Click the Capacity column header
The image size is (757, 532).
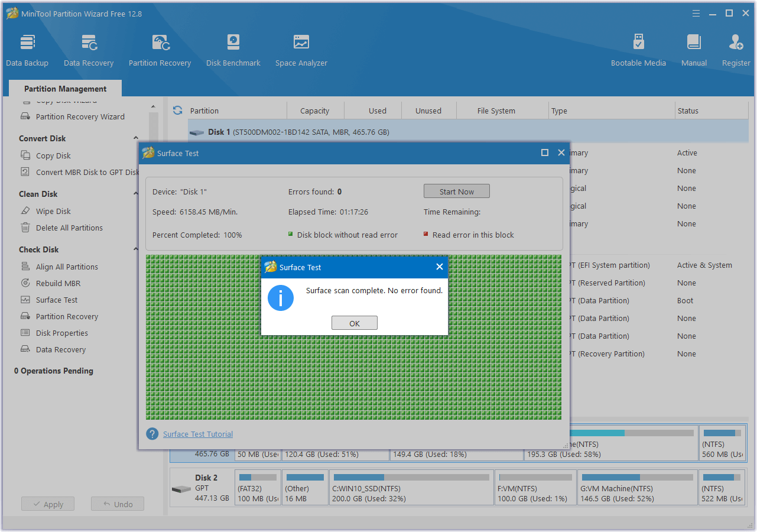[x=314, y=111]
